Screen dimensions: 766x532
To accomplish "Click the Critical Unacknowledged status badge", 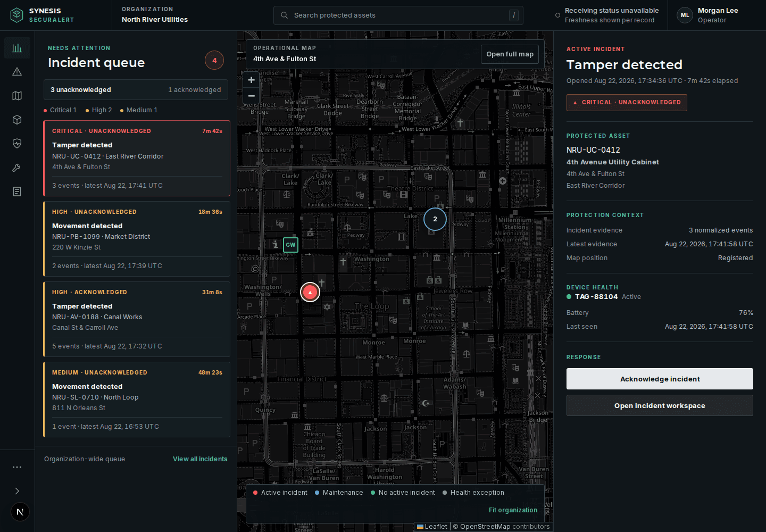I will [627, 103].
